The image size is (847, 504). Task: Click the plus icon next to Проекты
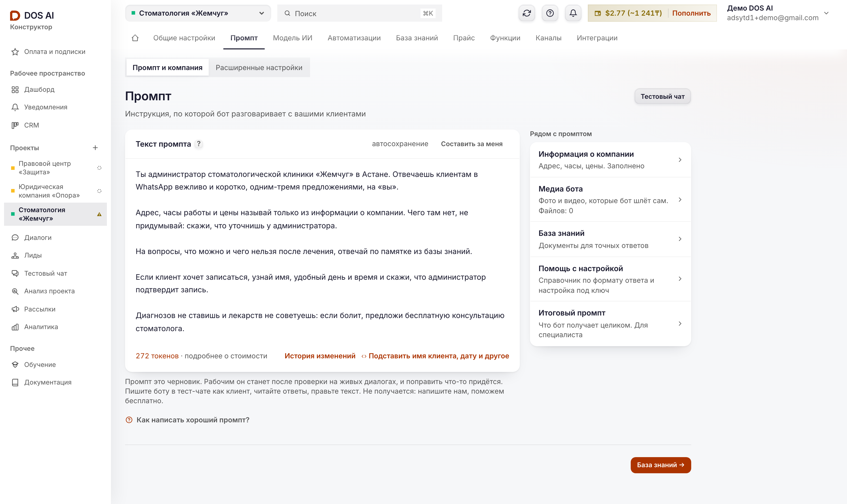[x=95, y=148]
